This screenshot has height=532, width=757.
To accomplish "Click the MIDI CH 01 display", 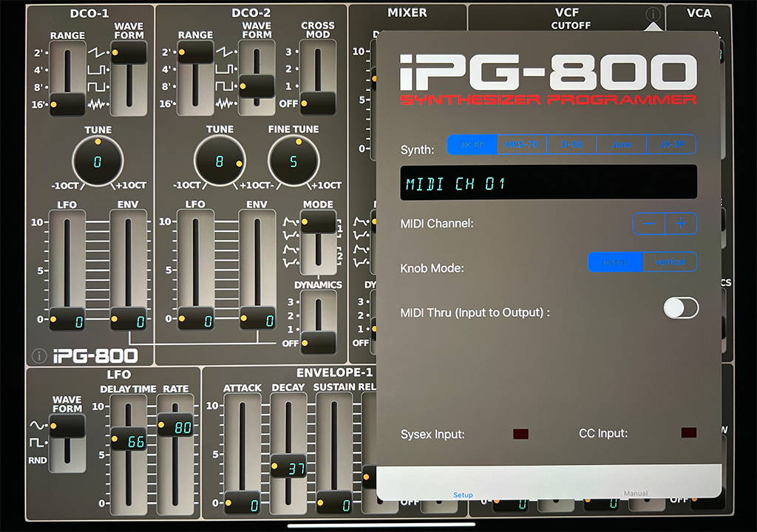I will [548, 183].
